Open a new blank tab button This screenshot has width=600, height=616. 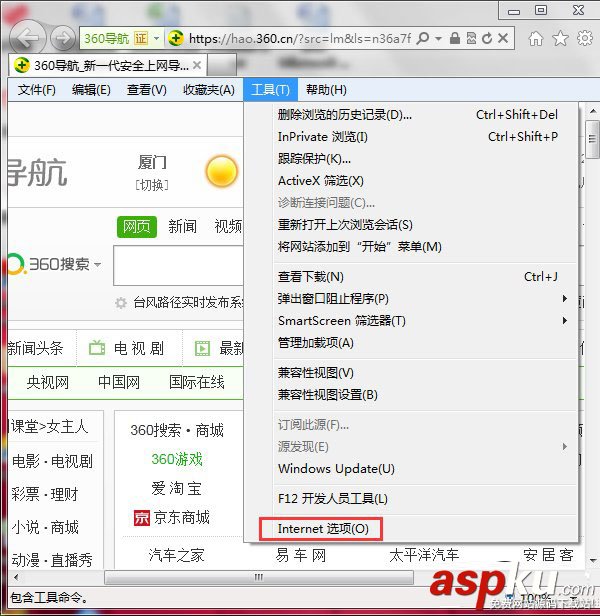click(222, 64)
